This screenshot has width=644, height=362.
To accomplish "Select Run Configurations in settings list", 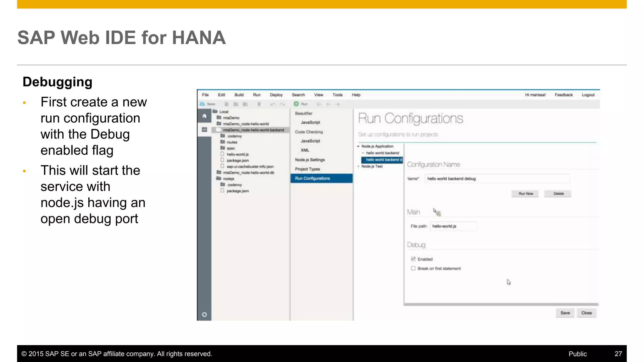I will coord(321,178).
